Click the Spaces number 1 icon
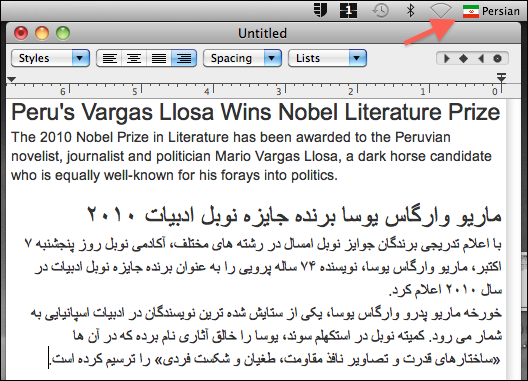Screen dimensions: 528x381 click(348, 11)
